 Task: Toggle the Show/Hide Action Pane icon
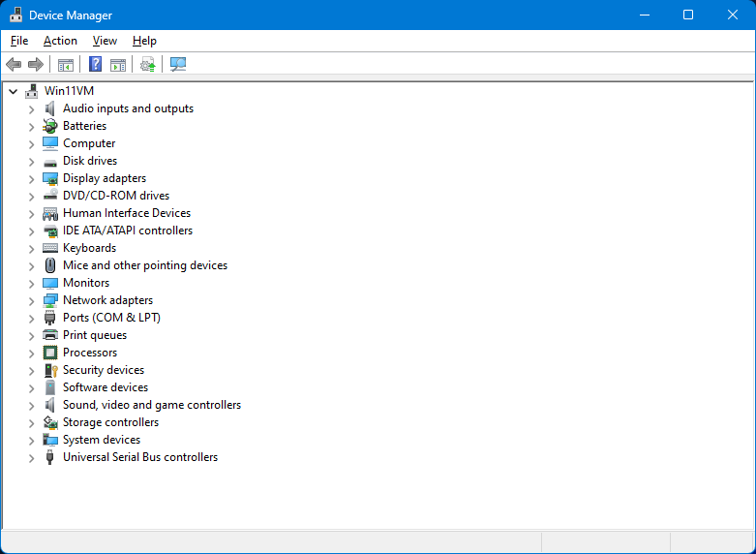(118, 65)
